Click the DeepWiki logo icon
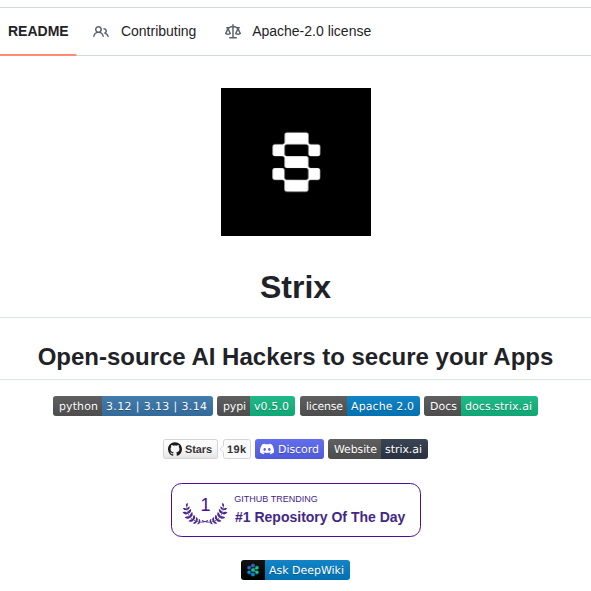The image size is (591, 591). click(253, 570)
